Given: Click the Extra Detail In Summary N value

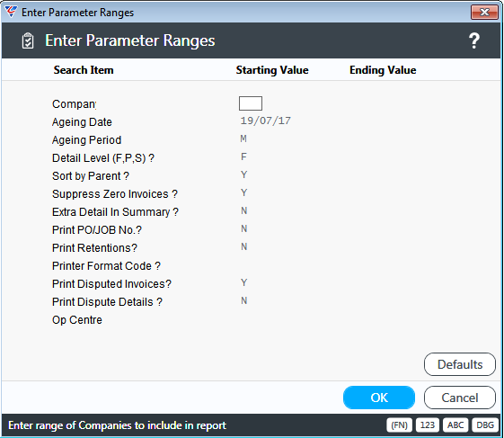Looking at the screenshot, I should (x=244, y=210).
